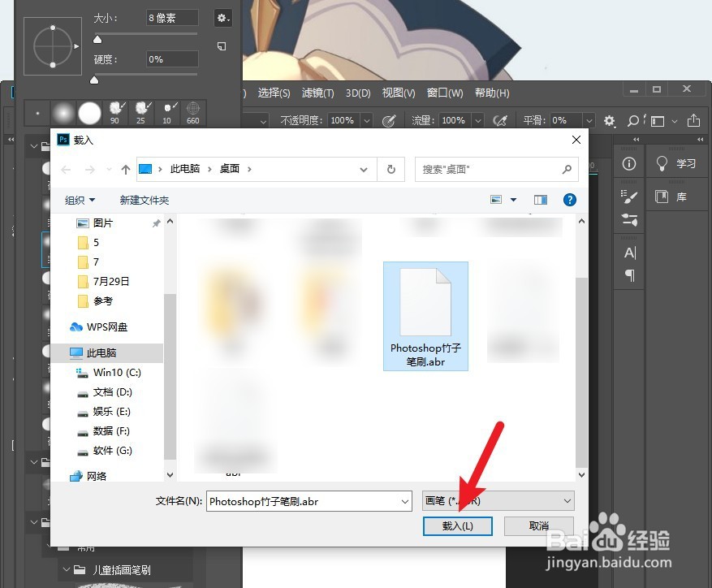
Task: Open the Info panel icon
Action: (x=628, y=164)
